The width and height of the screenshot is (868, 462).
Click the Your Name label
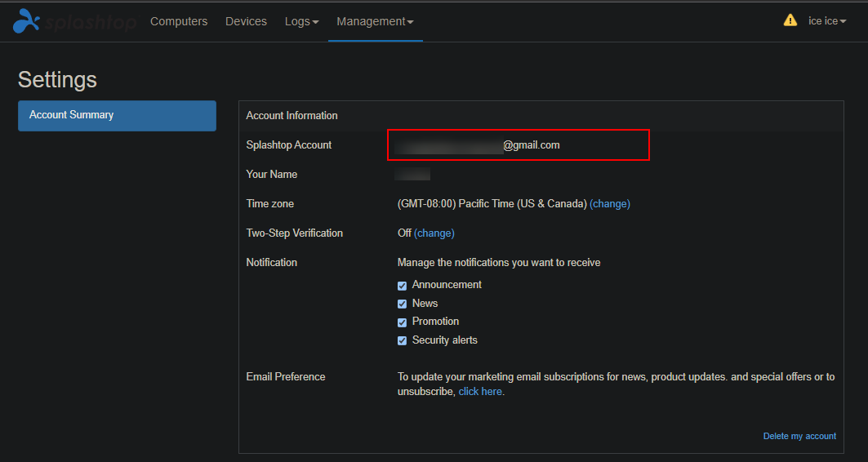(x=271, y=175)
